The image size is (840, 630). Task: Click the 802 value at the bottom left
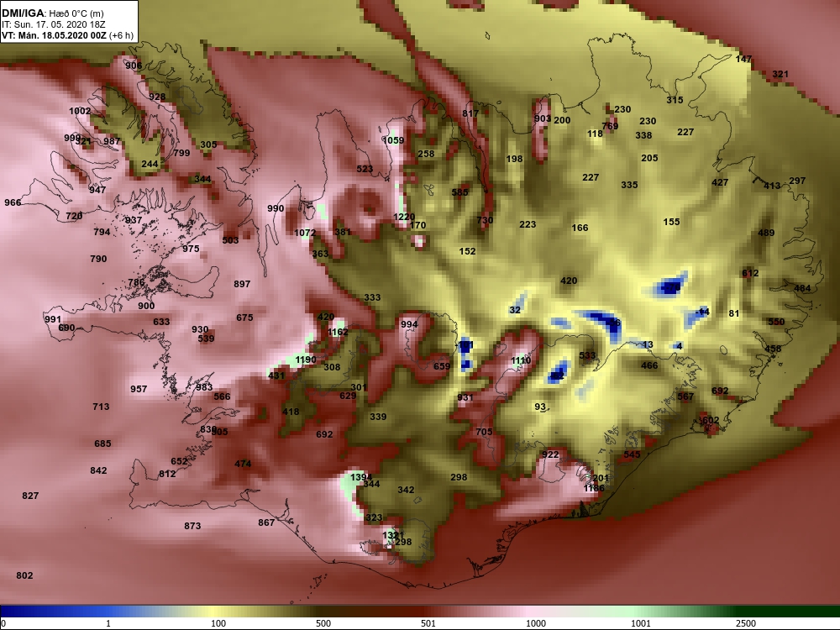point(24,576)
